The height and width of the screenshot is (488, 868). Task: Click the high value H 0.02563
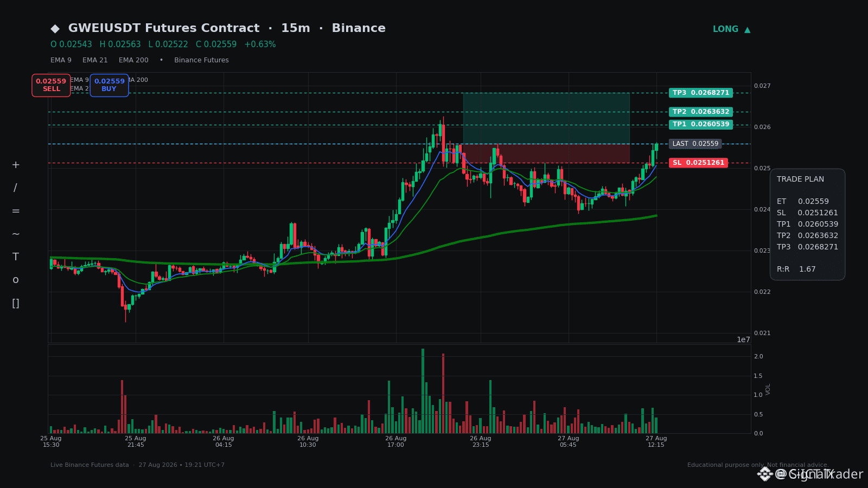(120, 44)
